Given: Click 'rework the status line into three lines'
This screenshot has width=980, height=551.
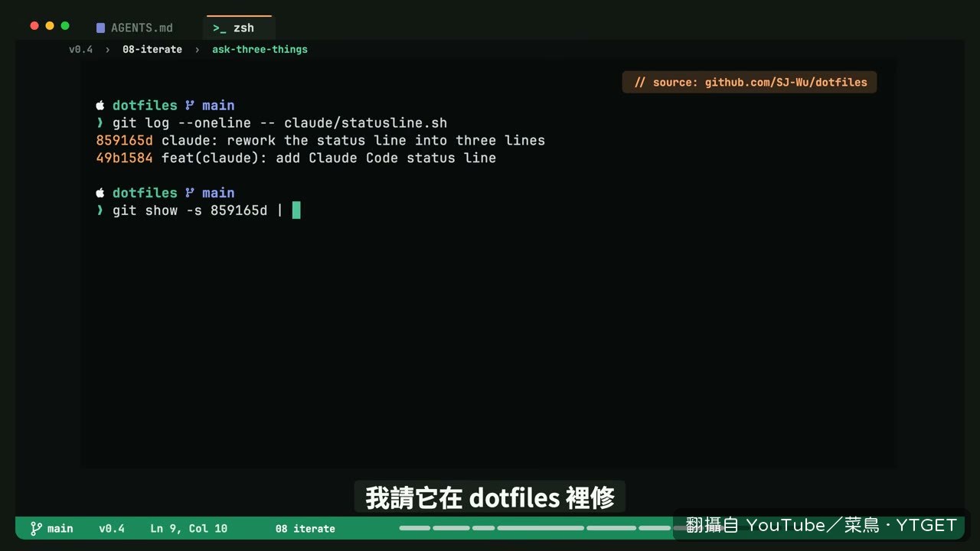Looking at the screenshot, I should (386, 141).
